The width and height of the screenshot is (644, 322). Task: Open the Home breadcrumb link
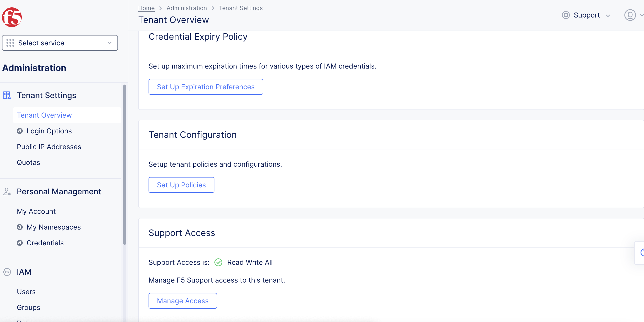click(x=146, y=8)
